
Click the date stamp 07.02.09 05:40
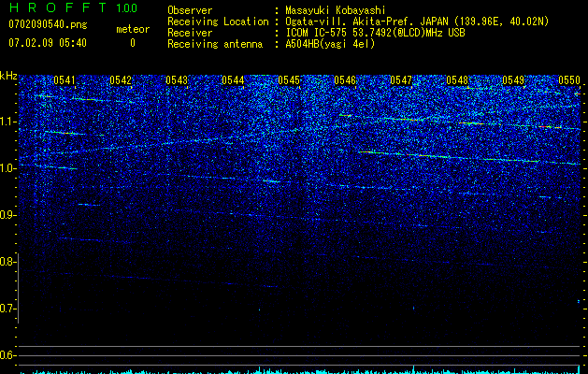click(x=48, y=43)
